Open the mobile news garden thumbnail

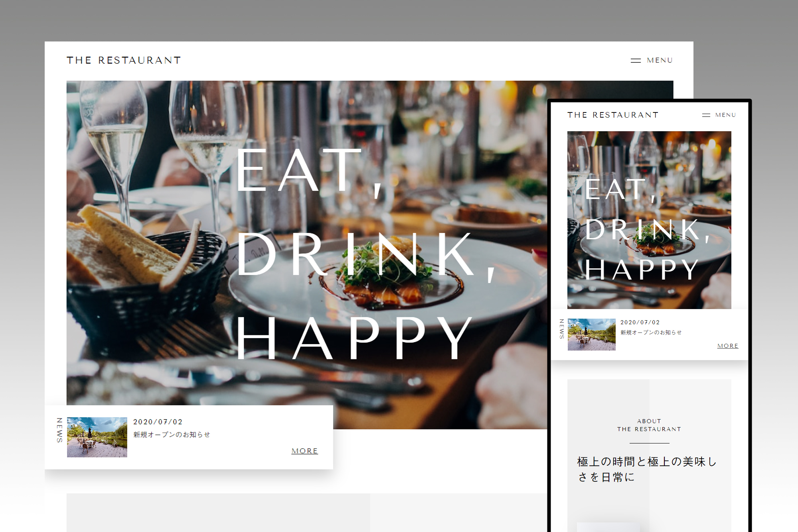coord(591,334)
